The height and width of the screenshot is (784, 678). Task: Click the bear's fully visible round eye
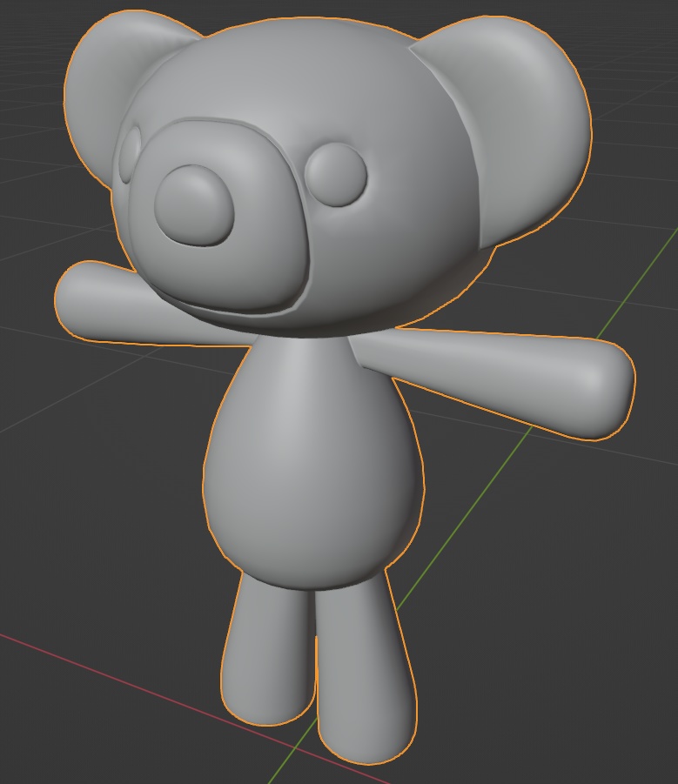tap(336, 175)
